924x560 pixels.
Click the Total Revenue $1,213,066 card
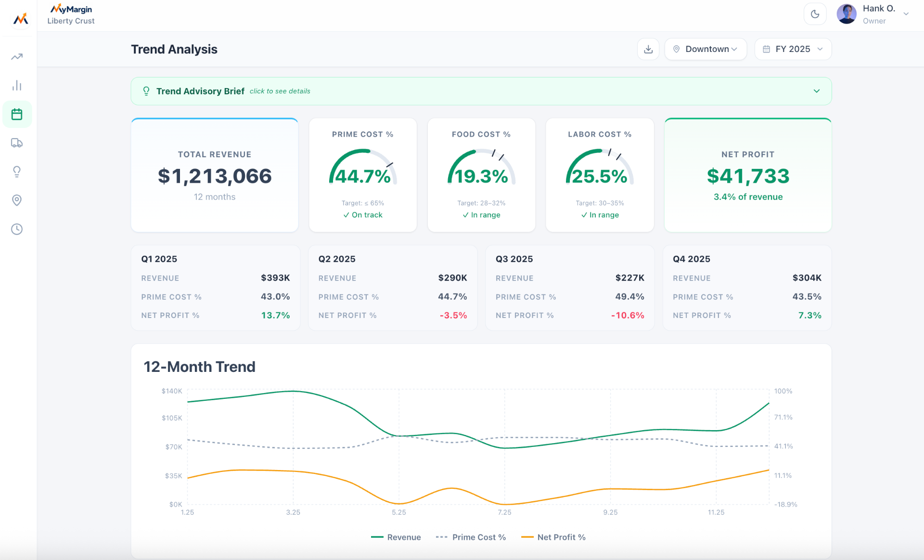[x=215, y=175]
